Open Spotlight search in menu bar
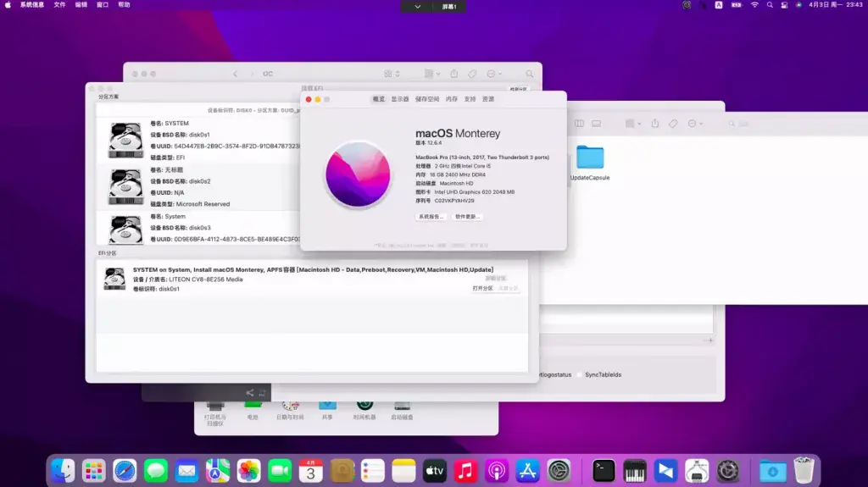Image resolution: width=868 pixels, height=487 pixels. click(x=770, y=5)
